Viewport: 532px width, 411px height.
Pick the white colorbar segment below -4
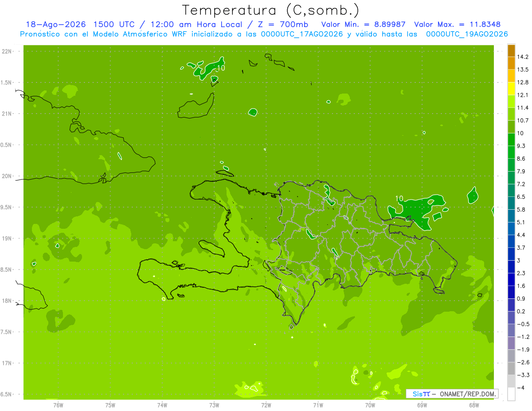pos(511,394)
